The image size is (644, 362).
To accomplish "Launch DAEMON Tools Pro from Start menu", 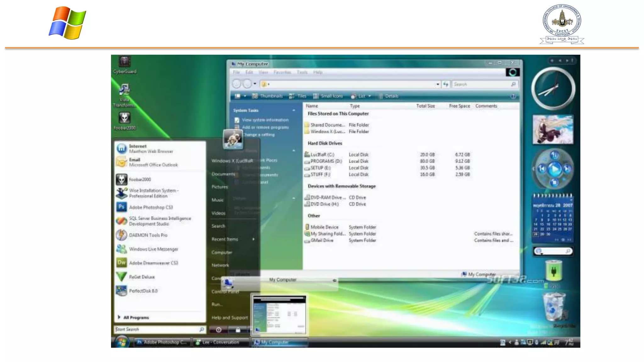I will (148, 235).
